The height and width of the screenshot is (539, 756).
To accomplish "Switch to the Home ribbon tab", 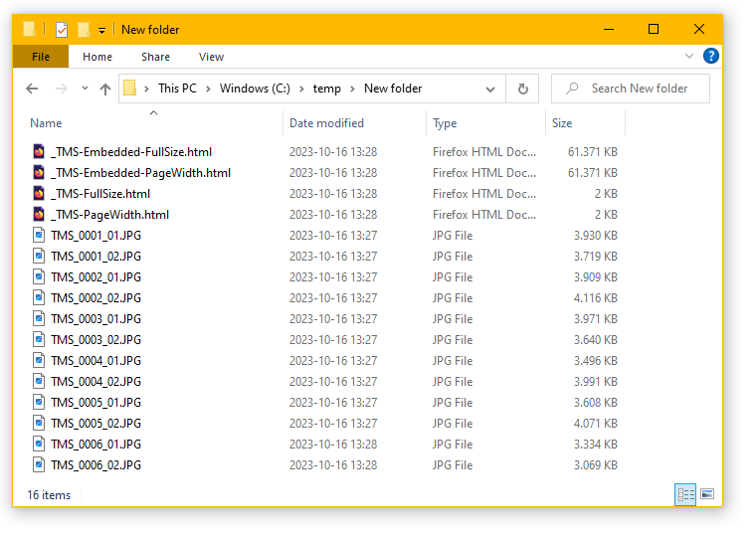I will click(x=97, y=57).
